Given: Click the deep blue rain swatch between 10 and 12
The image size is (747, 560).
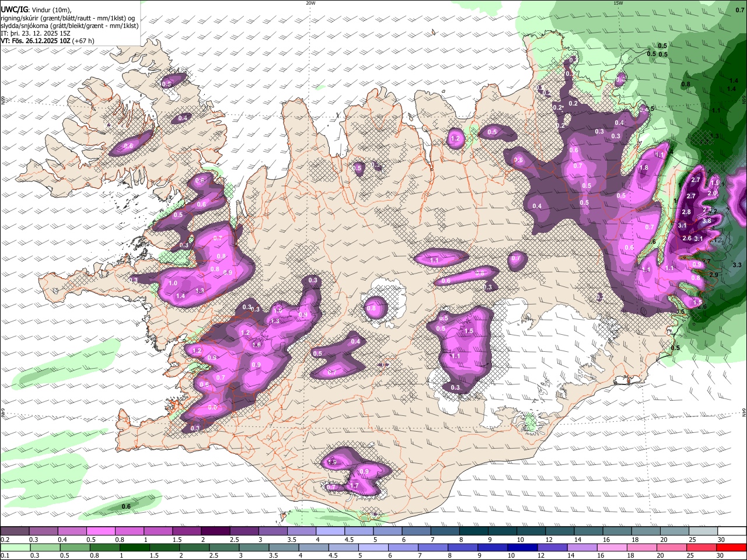Looking at the screenshot, I should pos(523,548).
